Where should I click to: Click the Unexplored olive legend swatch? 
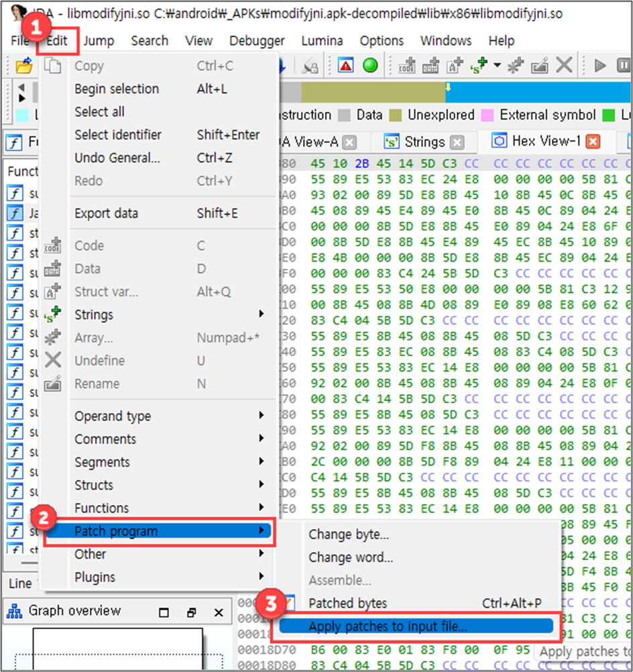pos(395,115)
